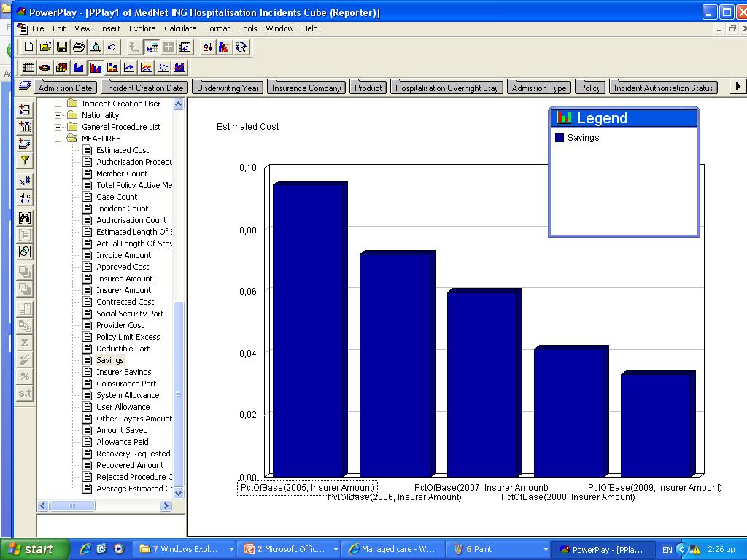The width and height of the screenshot is (747, 560).
Task: Select the Insurer Amount measure
Action: click(x=123, y=290)
